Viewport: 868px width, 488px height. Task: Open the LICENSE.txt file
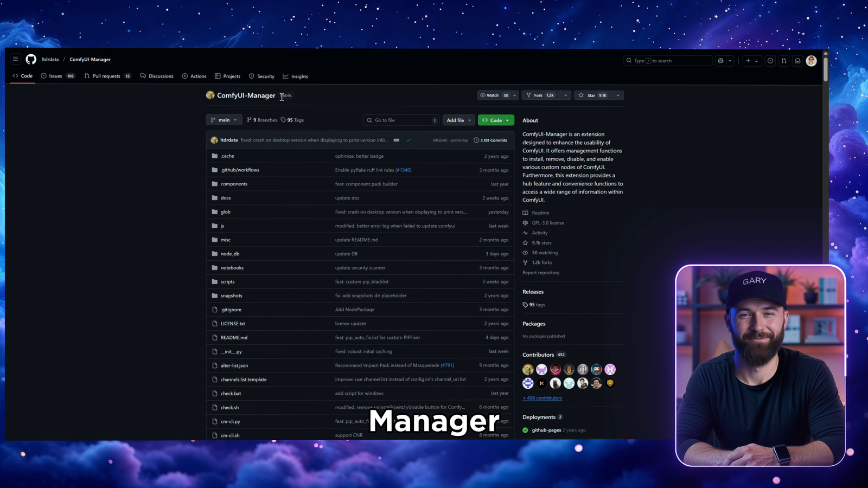point(233,324)
